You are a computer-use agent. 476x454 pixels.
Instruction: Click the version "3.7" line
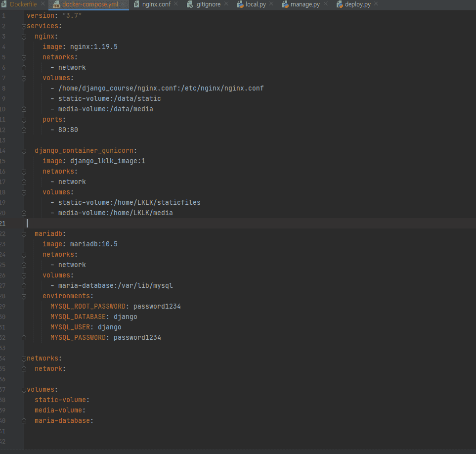pyautogui.click(x=54, y=15)
